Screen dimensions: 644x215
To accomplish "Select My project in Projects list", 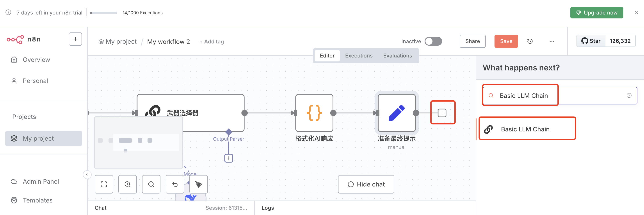I will click(43, 138).
